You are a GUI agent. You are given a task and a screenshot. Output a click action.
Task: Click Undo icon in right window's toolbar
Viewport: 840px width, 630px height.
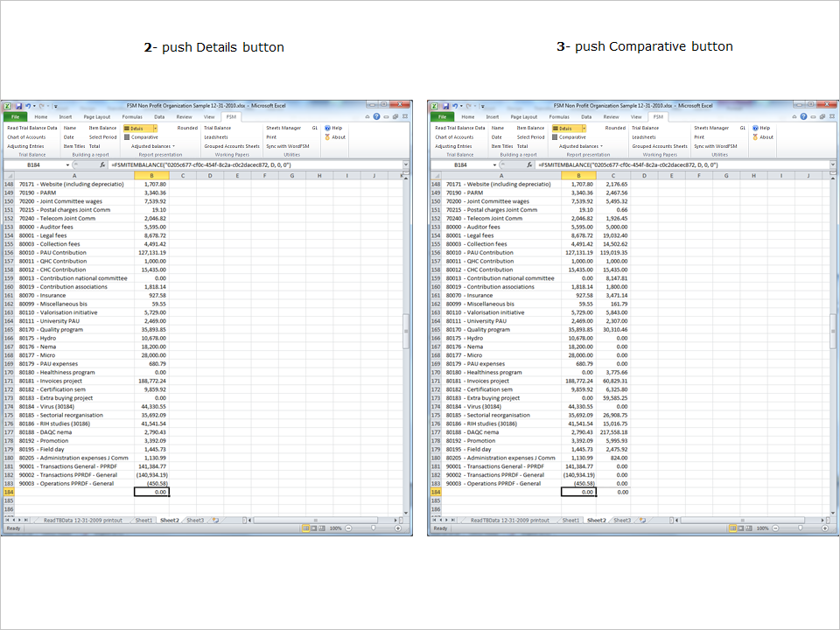[455, 105]
